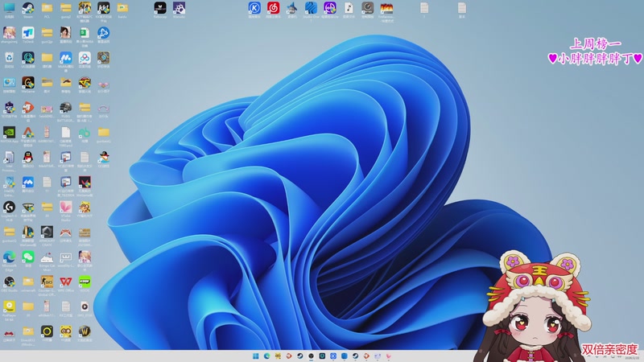Open the NVIDIA App shortcut

[9, 133]
